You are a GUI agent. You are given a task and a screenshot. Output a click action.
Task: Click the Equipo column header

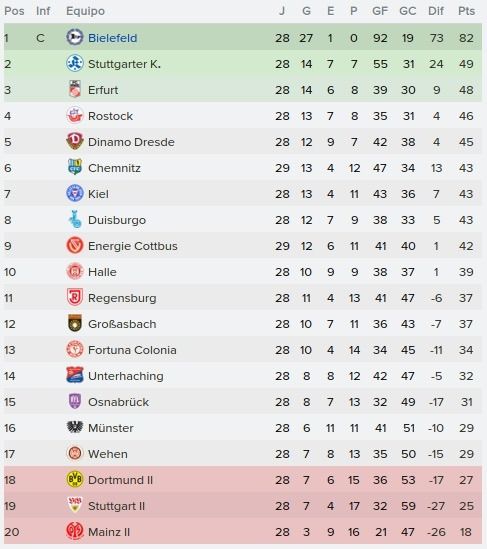85,11
